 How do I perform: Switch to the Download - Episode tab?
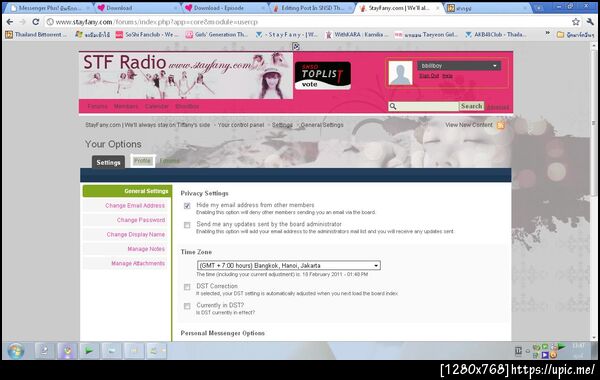225,8
